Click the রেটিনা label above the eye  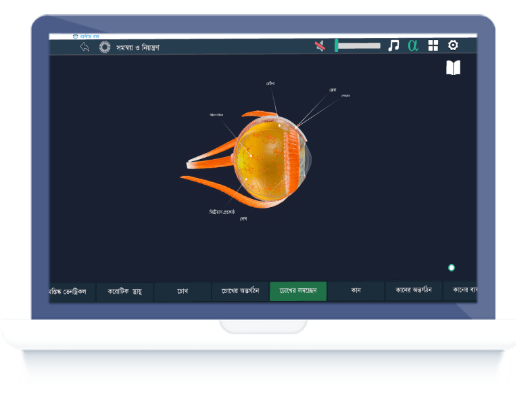(270, 83)
